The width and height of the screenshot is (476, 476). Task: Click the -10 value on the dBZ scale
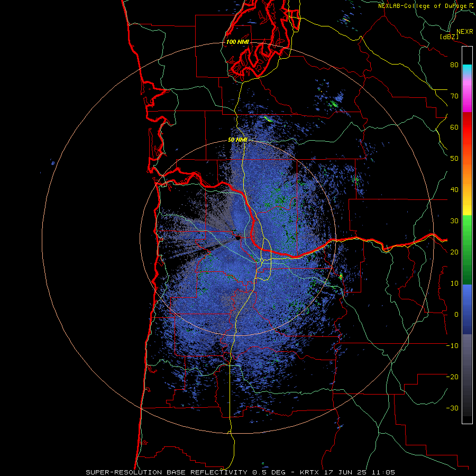[452, 346]
